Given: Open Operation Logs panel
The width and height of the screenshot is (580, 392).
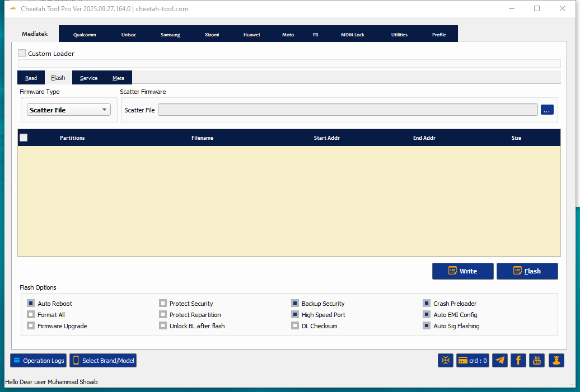Looking at the screenshot, I should point(38,361).
